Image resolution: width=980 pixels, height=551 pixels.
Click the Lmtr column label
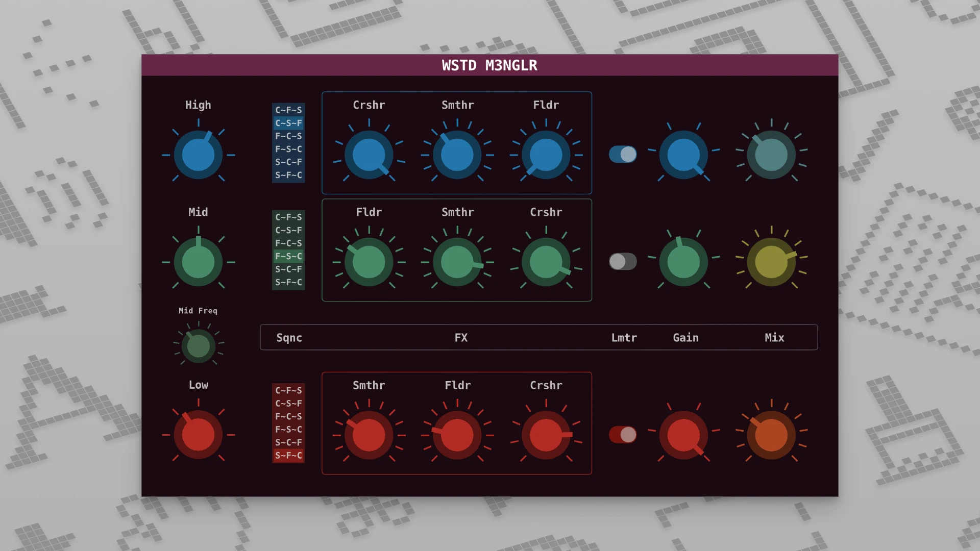pos(624,337)
